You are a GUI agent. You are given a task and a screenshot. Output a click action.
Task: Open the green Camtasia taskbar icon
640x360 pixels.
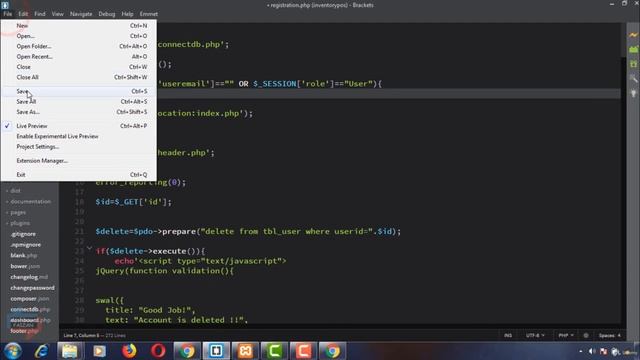pyautogui.click(x=274, y=351)
